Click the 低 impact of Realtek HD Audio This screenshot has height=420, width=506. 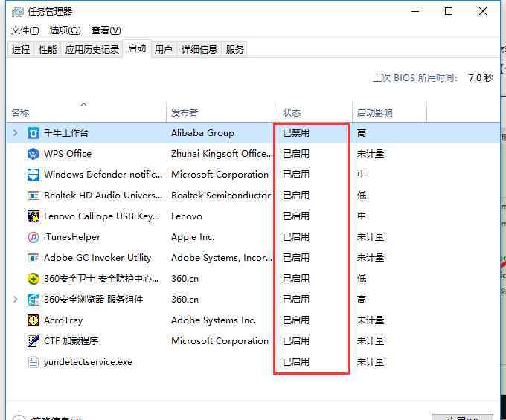(x=362, y=196)
